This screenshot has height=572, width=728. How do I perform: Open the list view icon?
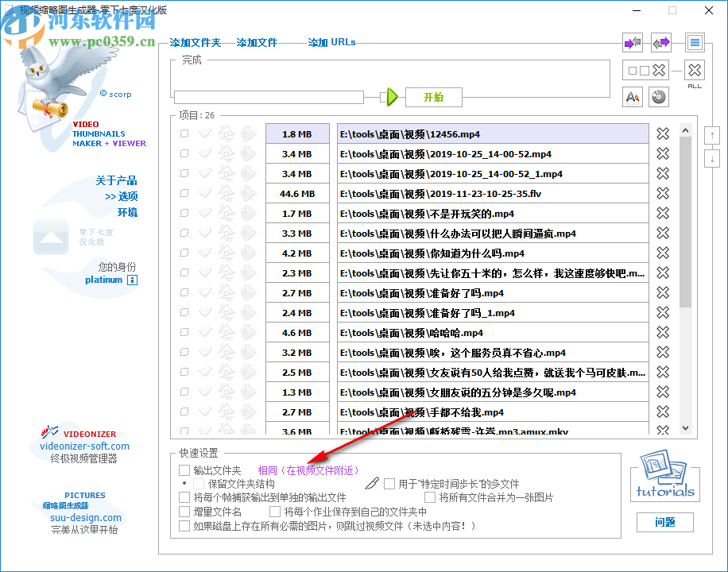pos(694,42)
